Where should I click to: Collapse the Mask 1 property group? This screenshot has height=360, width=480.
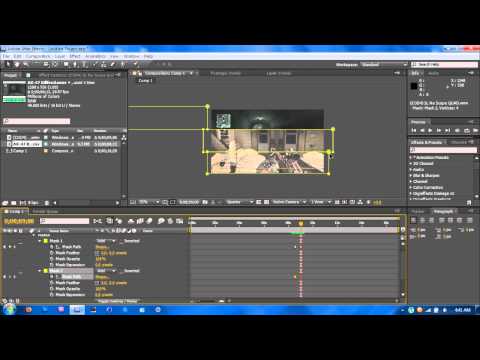40,241
